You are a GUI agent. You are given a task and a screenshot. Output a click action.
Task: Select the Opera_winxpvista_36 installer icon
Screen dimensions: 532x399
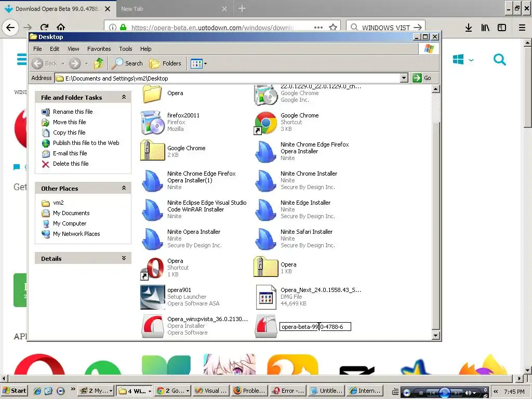pyautogui.click(x=153, y=326)
